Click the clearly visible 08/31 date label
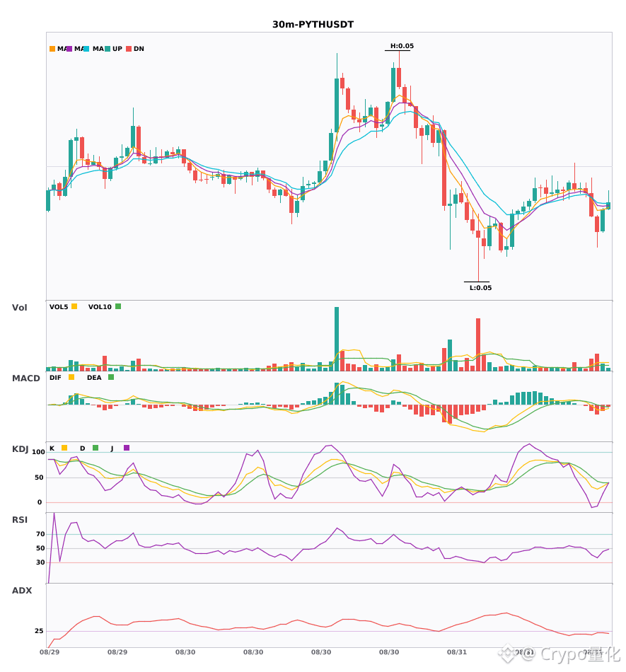626x672 pixels. coord(457,652)
